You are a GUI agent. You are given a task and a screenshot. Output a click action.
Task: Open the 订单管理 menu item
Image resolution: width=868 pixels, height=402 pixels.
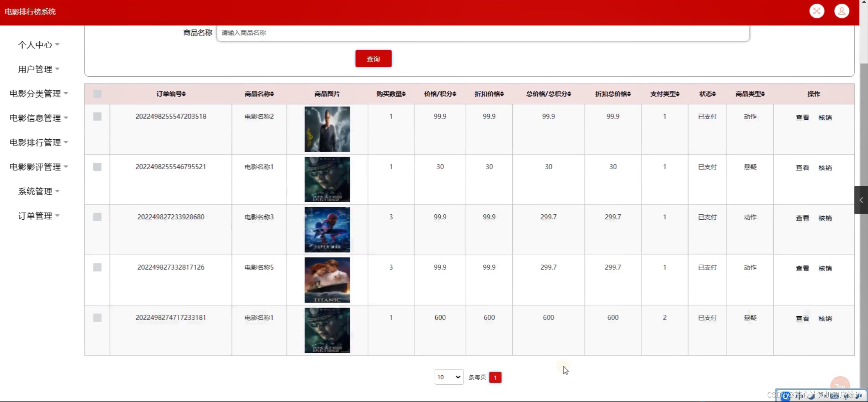[x=38, y=216]
